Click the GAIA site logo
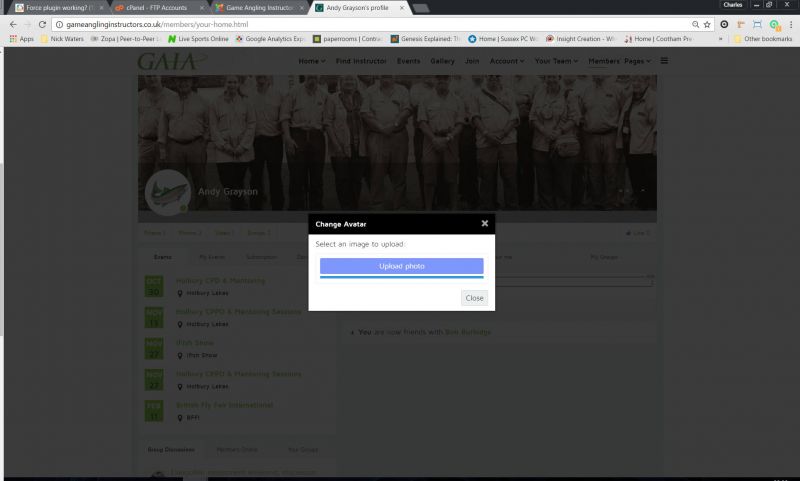 point(171,61)
